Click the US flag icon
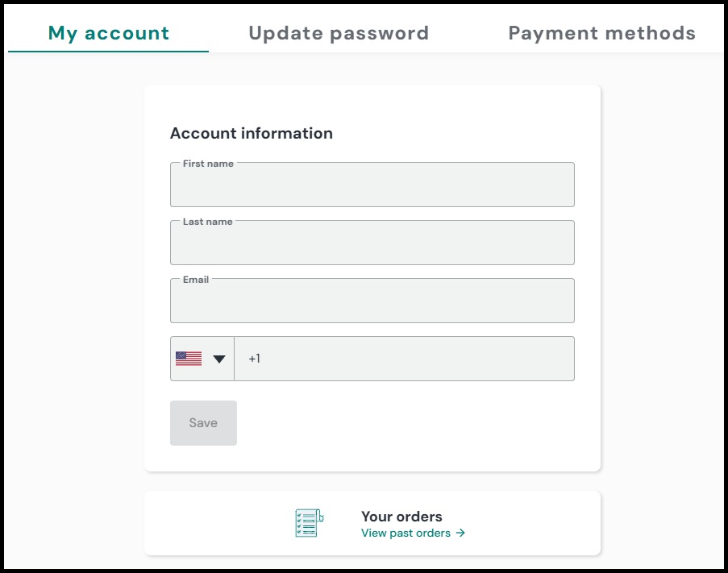728x573 pixels. click(187, 357)
